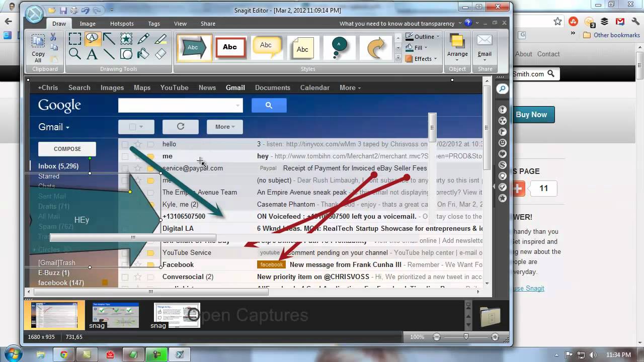Switch to the Image ribbon tab
The height and width of the screenshot is (362, 644).
(x=88, y=24)
